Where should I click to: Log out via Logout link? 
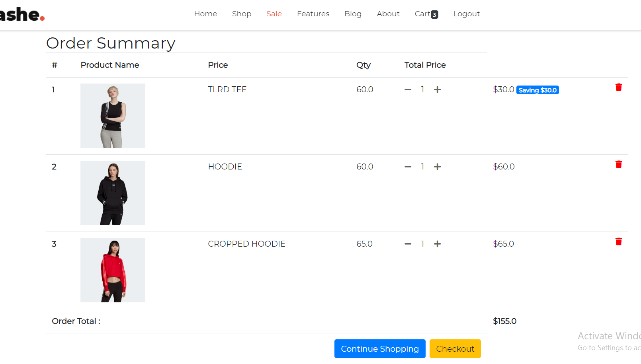click(x=467, y=14)
